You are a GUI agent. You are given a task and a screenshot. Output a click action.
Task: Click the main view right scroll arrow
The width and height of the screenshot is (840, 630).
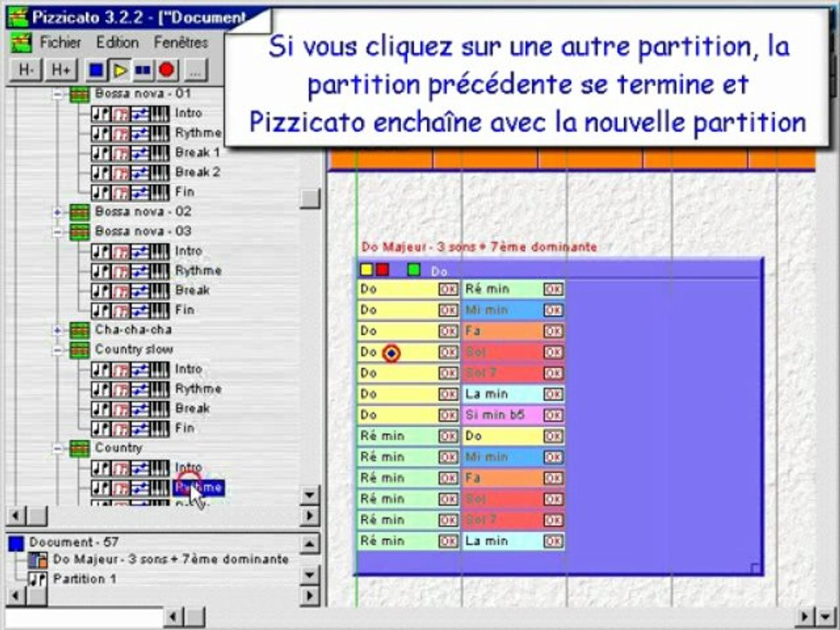click(805, 617)
